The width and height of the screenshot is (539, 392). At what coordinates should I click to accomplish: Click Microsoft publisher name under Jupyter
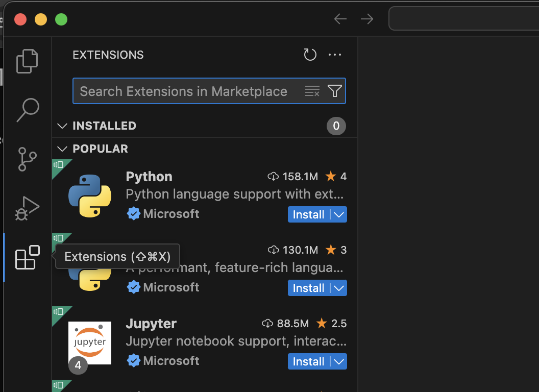tap(171, 361)
